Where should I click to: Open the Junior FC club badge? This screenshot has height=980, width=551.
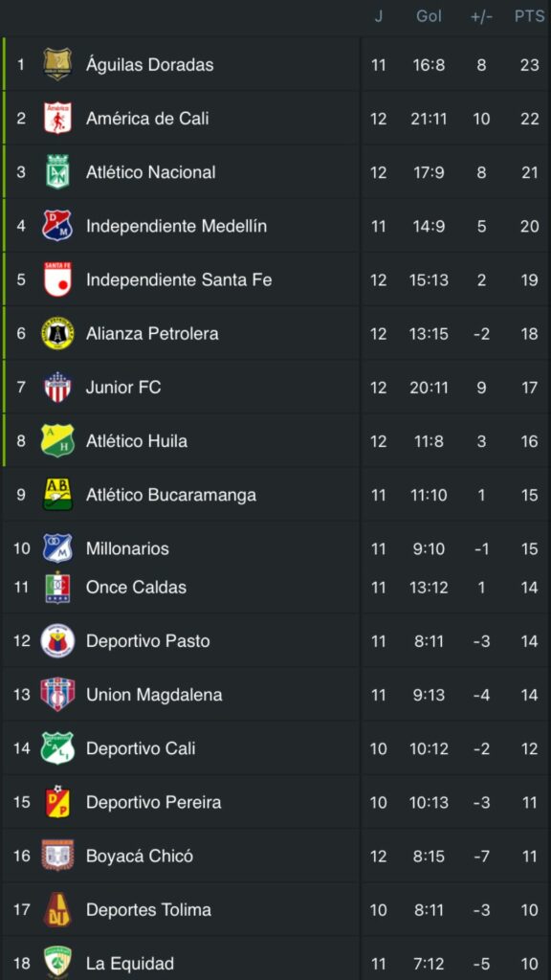click(x=59, y=388)
